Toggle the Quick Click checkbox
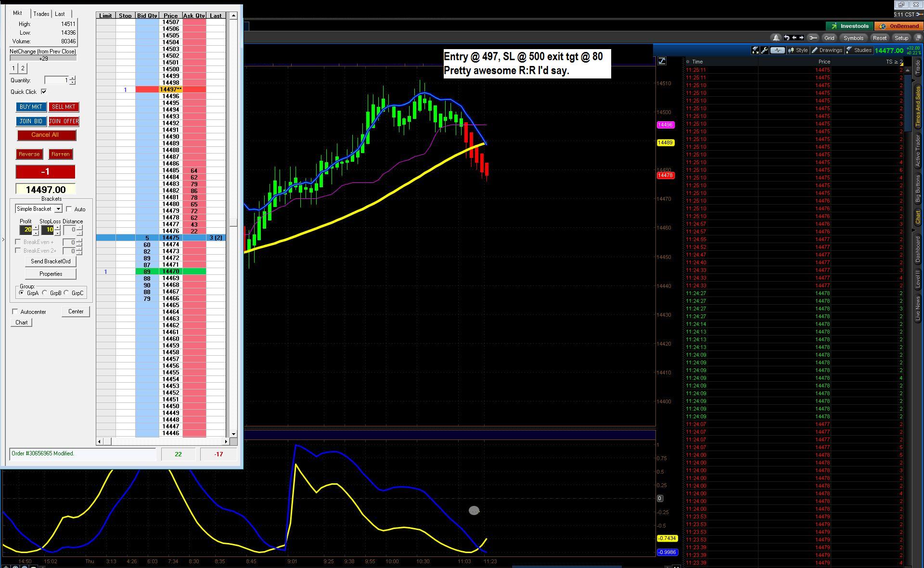The height and width of the screenshot is (568, 924). tap(44, 91)
